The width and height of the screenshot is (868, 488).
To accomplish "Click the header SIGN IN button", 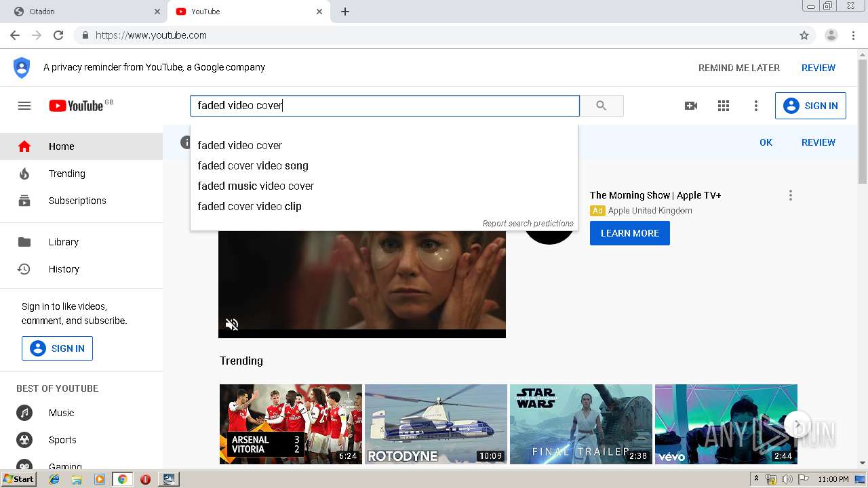I will (810, 106).
